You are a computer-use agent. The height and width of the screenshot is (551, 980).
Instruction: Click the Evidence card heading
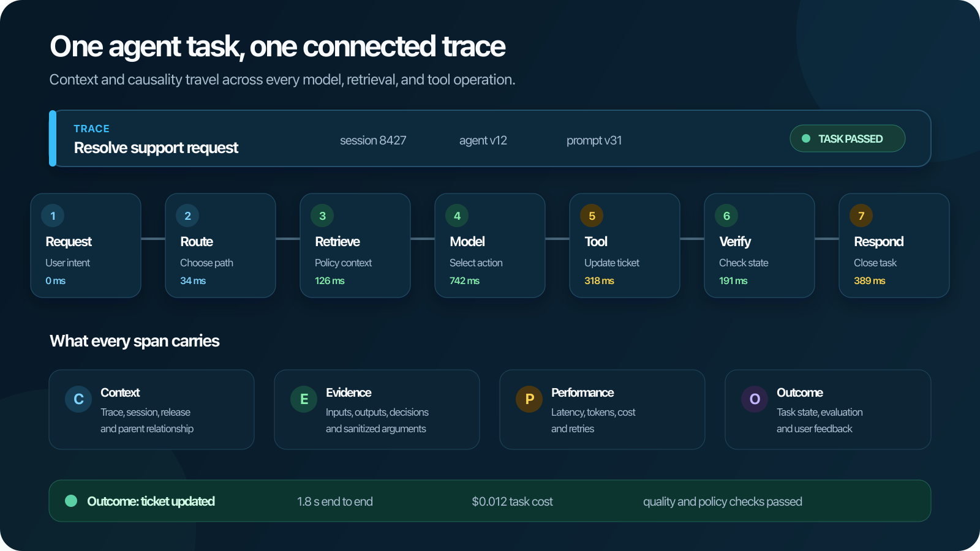point(349,392)
